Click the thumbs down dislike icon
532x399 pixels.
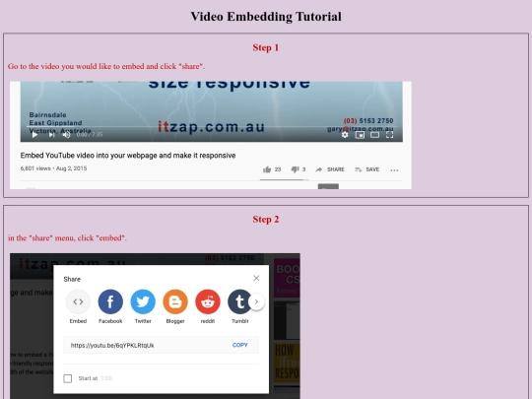point(295,169)
